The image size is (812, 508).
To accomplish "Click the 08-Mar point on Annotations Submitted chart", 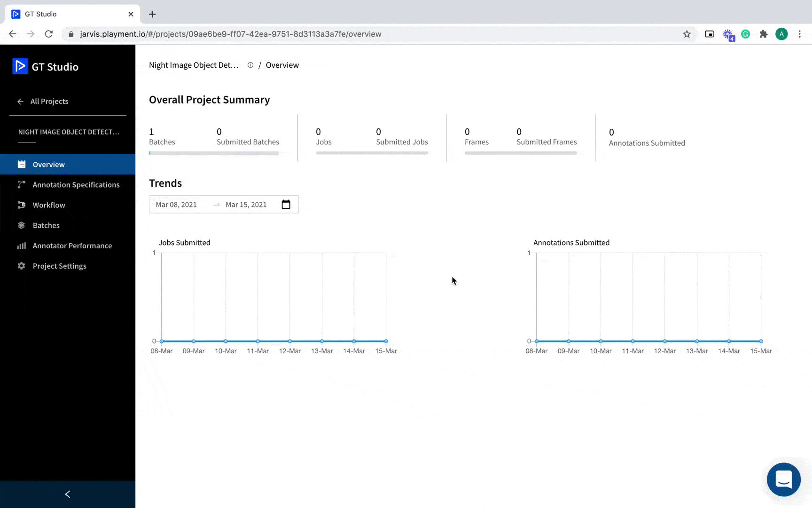I will [x=537, y=341].
